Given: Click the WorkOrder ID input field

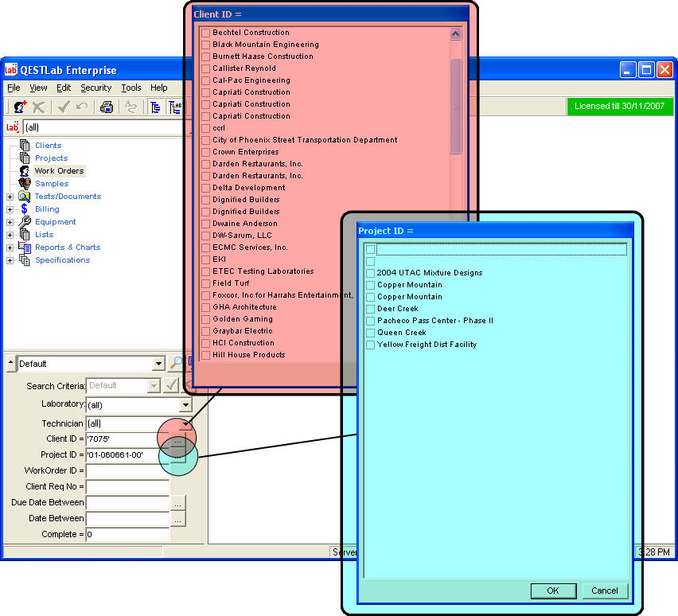Looking at the screenshot, I should point(127,470).
